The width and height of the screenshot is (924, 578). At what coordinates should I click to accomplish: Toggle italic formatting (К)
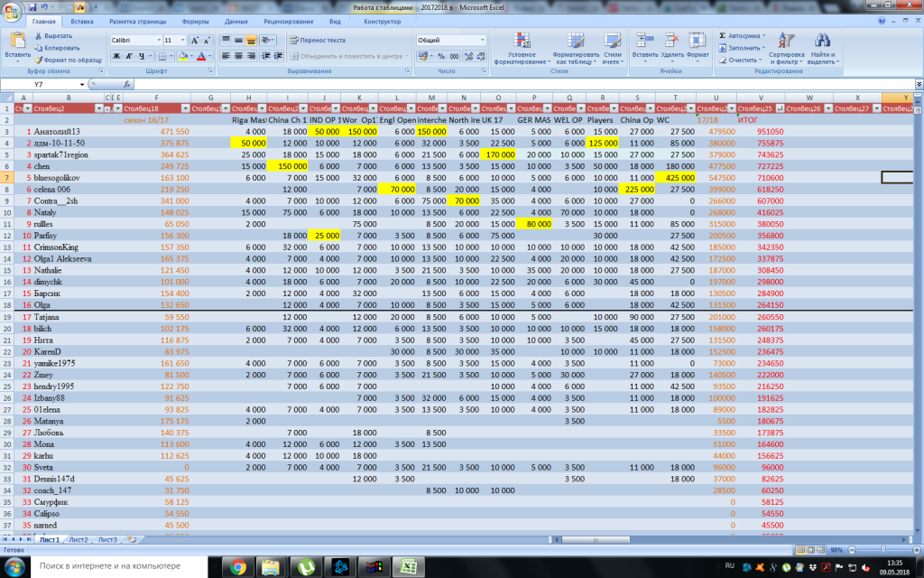(x=129, y=56)
